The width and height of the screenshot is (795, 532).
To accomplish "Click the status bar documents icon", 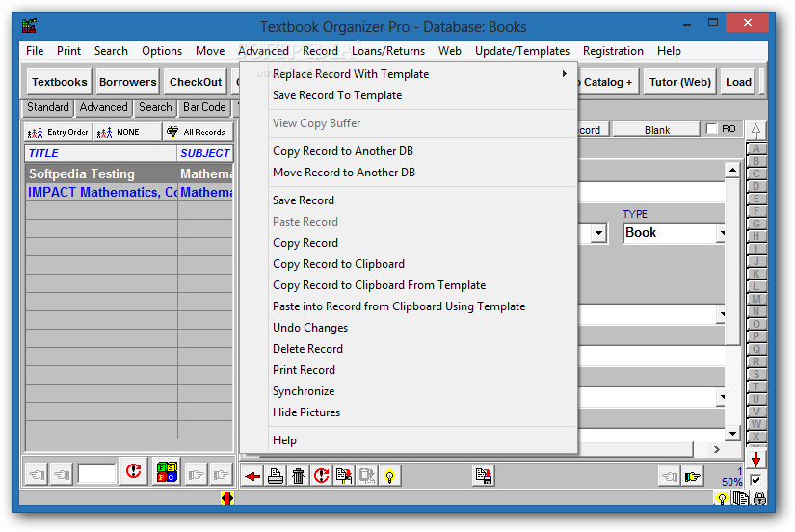I will (x=741, y=498).
